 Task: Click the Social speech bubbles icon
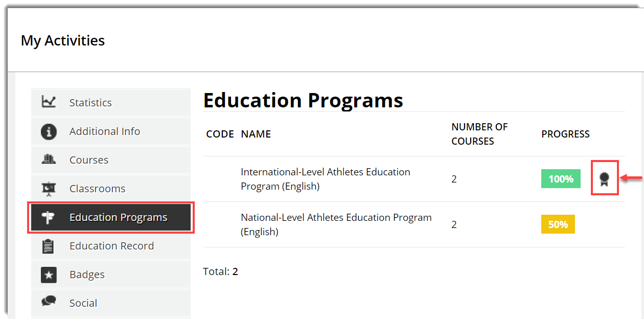click(49, 302)
